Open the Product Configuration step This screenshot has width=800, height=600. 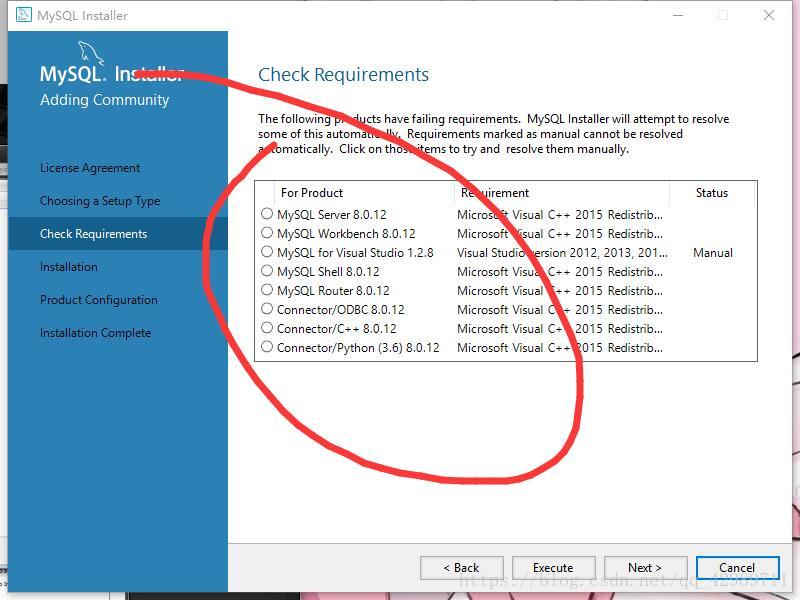pos(98,300)
